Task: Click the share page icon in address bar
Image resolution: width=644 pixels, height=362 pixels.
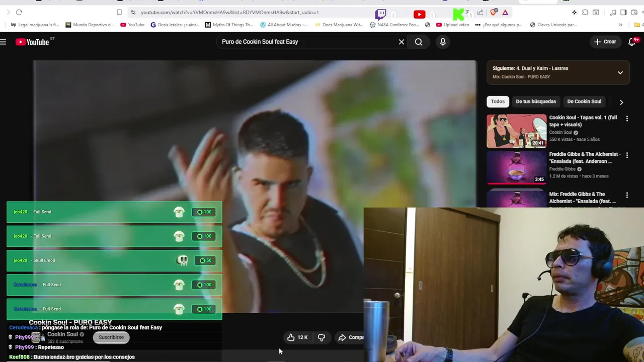Action: (x=480, y=12)
